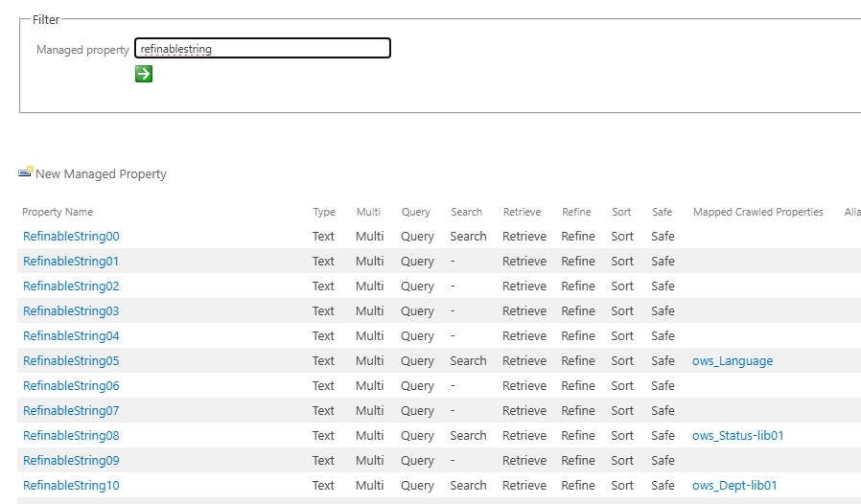Click the Property Name column header

click(x=58, y=212)
